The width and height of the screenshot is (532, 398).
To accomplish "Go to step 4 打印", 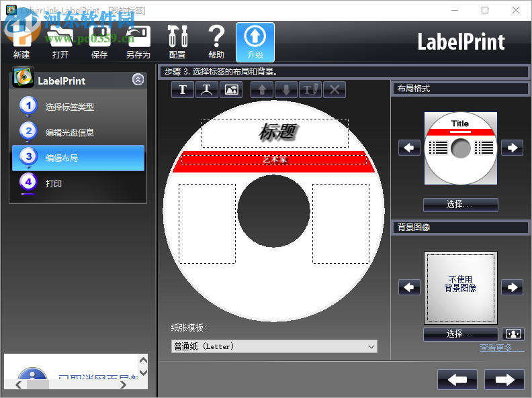I will tap(54, 183).
